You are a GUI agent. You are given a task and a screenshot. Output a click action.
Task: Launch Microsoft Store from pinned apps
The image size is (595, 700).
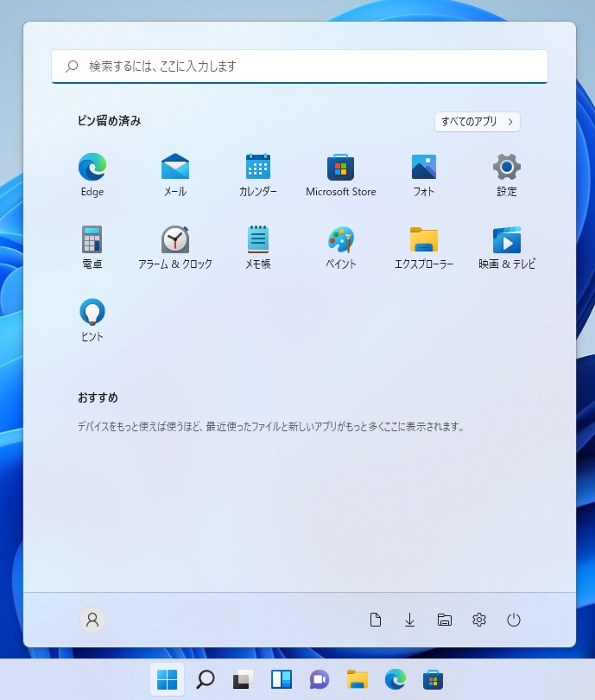pyautogui.click(x=341, y=175)
